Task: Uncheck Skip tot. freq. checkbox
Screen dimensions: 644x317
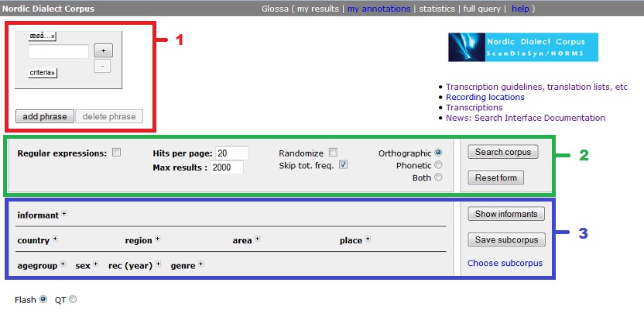Action: [344, 164]
